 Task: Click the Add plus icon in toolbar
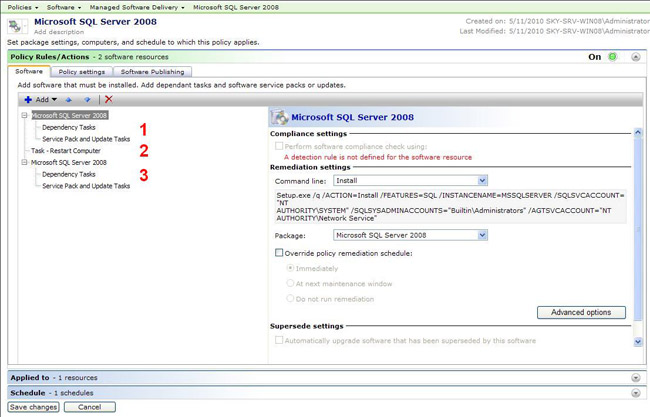tap(28, 99)
